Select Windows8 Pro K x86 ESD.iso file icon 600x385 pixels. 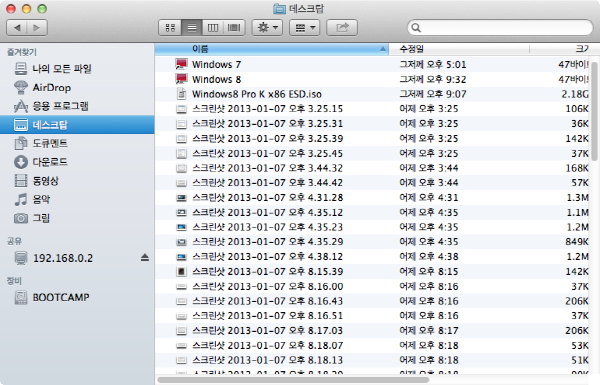pyautogui.click(x=181, y=94)
